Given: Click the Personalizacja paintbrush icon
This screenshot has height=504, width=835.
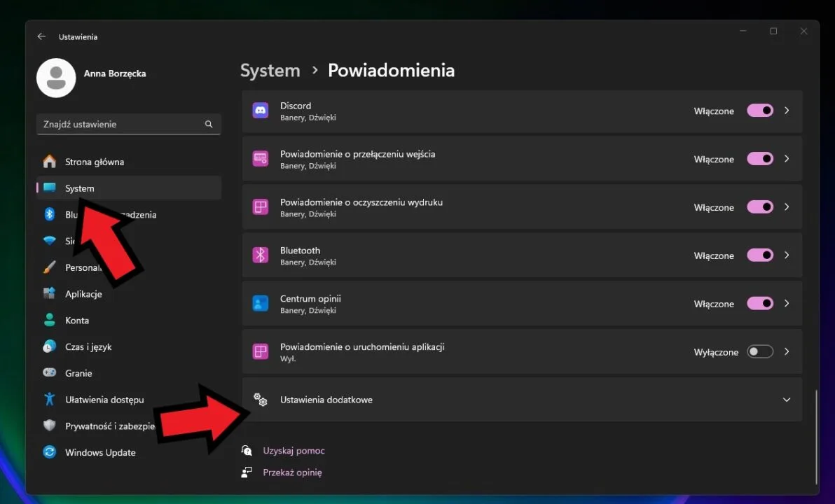Looking at the screenshot, I should pos(50,267).
